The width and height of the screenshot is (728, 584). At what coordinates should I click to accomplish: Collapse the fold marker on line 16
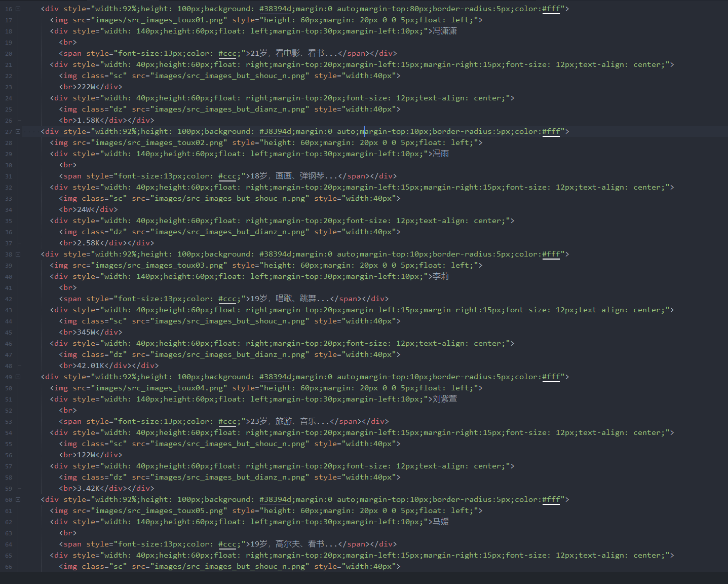click(x=18, y=9)
